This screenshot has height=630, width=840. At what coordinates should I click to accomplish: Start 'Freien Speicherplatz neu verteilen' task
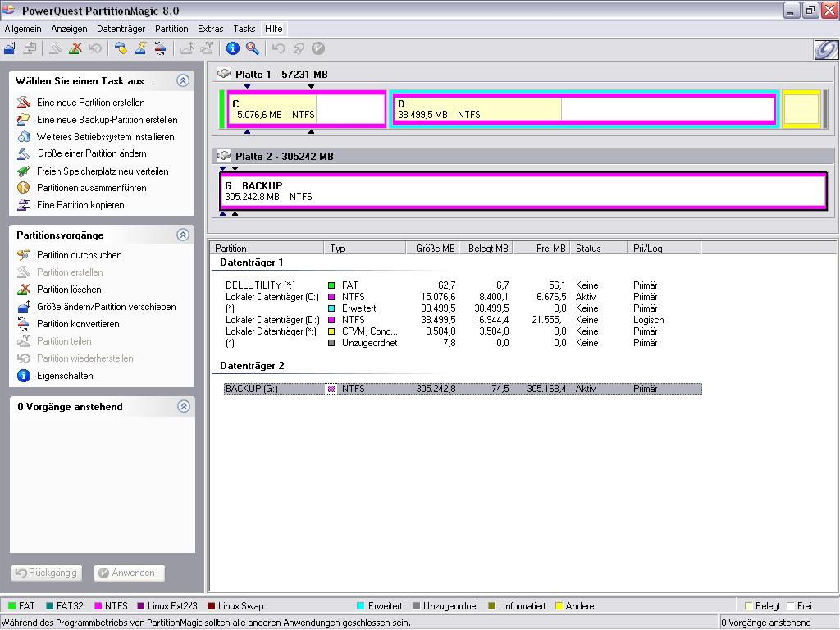[103, 171]
